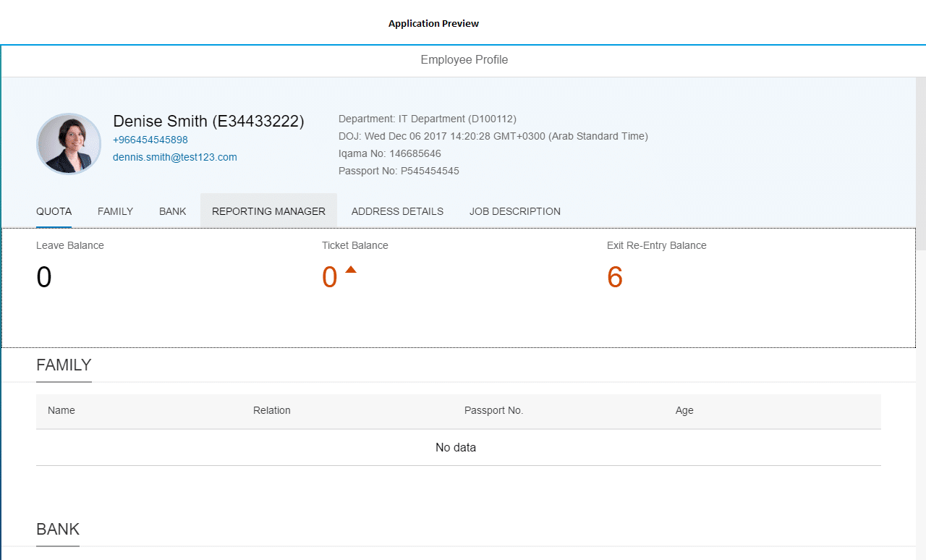
Task: Show the JOB DESCRIPTION tab
Action: [x=514, y=211]
